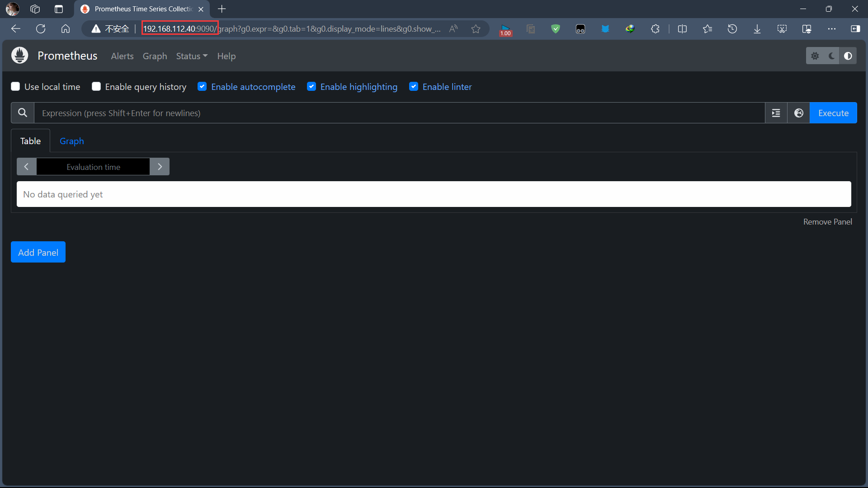Click the Add Panel button
The width and height of the screenshot is (868, 488).
coord(38,252)
